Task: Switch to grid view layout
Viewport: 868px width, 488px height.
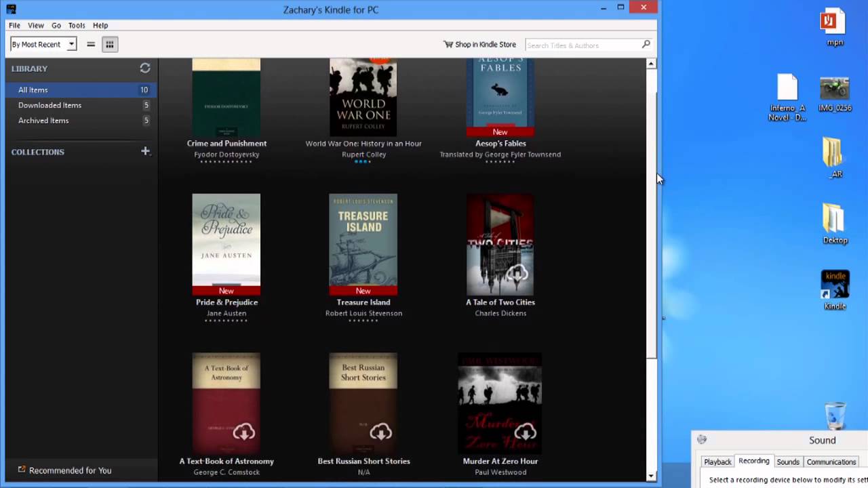Action: 109,45
